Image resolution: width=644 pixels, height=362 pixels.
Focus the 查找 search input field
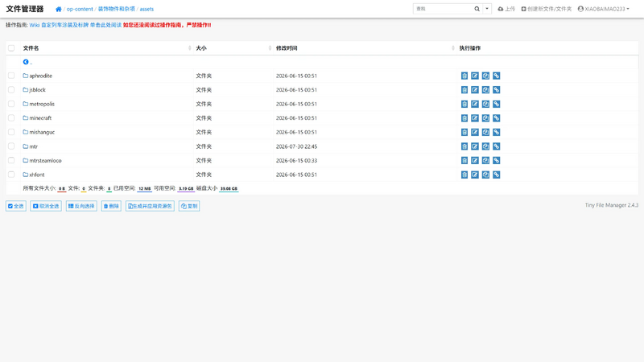(443, 9)
